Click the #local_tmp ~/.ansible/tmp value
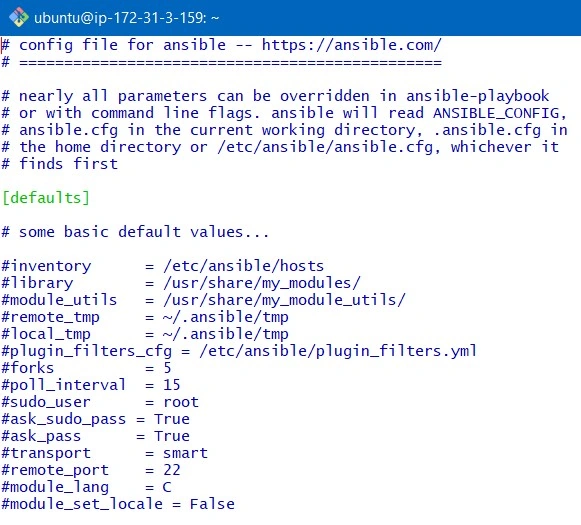Viewport: 581px width, 525px height. tap(225, 334)
